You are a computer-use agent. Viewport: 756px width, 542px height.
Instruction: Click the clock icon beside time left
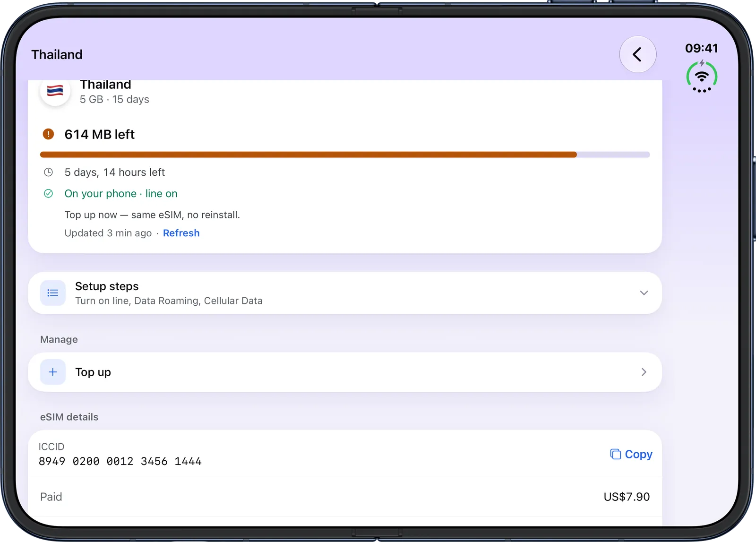pos(48,172)
